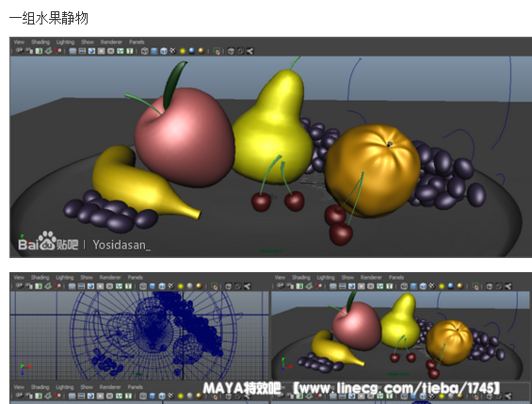Toggle Film Gate in the lower-right shaded viewport
This screenshot has width=532, height=404.
343,286
